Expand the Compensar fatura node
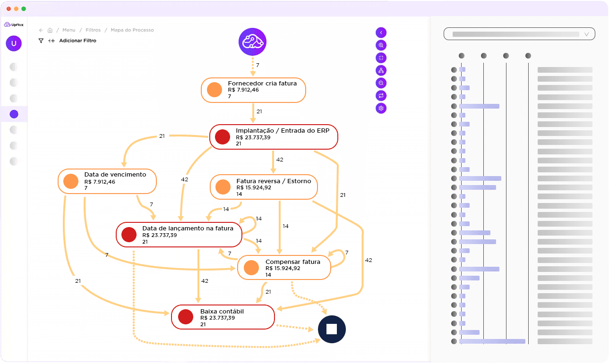 pos(284,267)
